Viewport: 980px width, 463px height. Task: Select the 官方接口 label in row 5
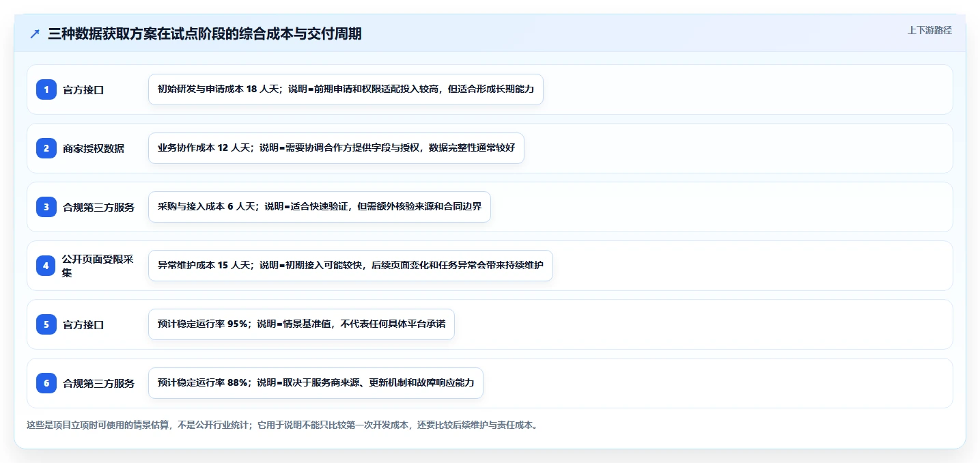[83, 324]
